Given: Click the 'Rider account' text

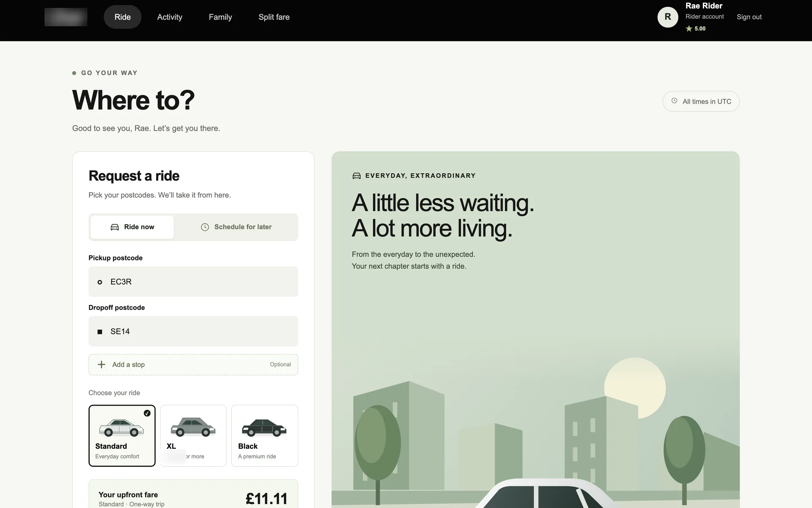Looking at the screenshot, I should click(x=705, y=17).
